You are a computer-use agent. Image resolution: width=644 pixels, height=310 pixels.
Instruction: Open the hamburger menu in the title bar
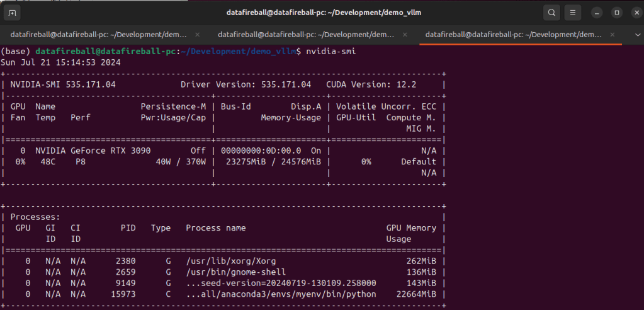[572, 13]
